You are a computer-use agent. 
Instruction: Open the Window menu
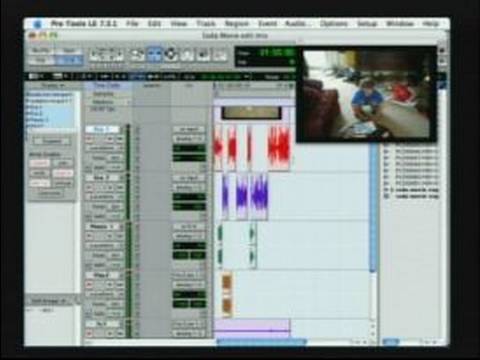(400, 24)
